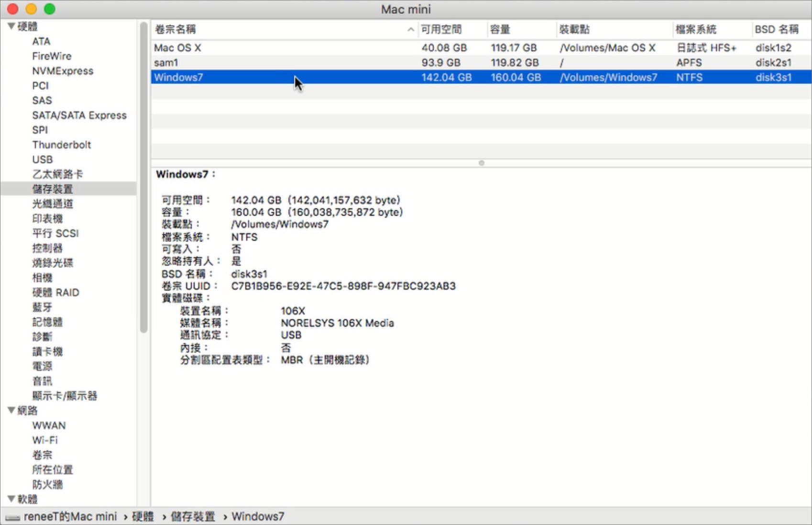Select PCI in the sidebar
The width and height of the screenshot is (812, 525).
(40, 86)
